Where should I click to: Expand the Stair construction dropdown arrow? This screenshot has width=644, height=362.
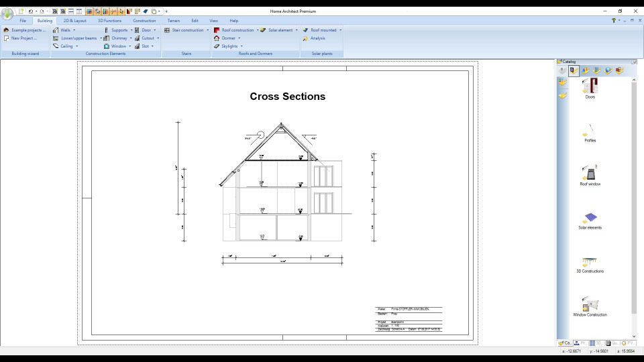207,30
